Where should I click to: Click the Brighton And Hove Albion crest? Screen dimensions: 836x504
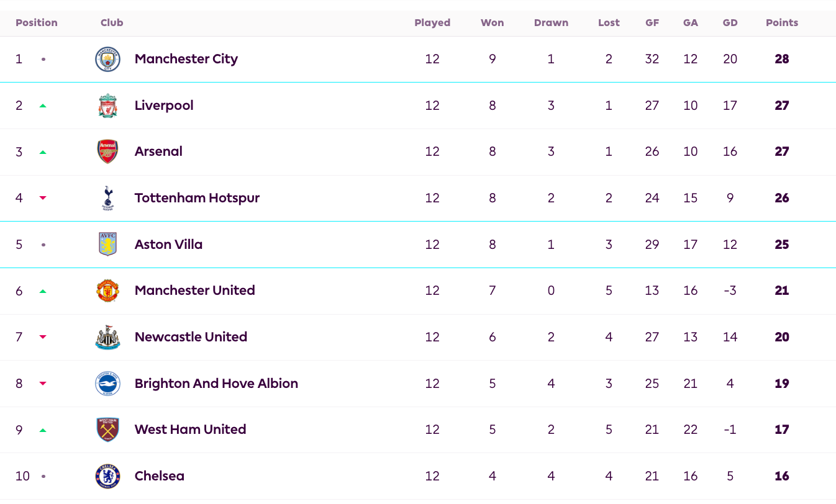tap(107, 384)
